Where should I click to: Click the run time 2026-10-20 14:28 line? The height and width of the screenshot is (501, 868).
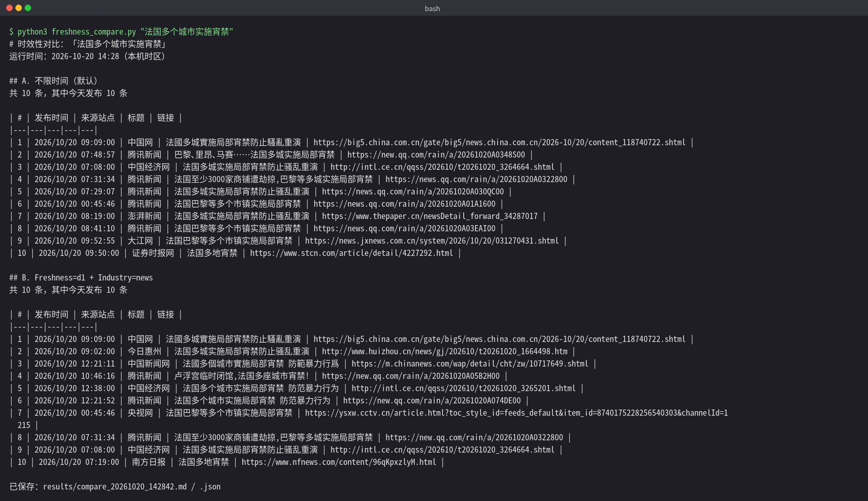[x=87, y=56]
